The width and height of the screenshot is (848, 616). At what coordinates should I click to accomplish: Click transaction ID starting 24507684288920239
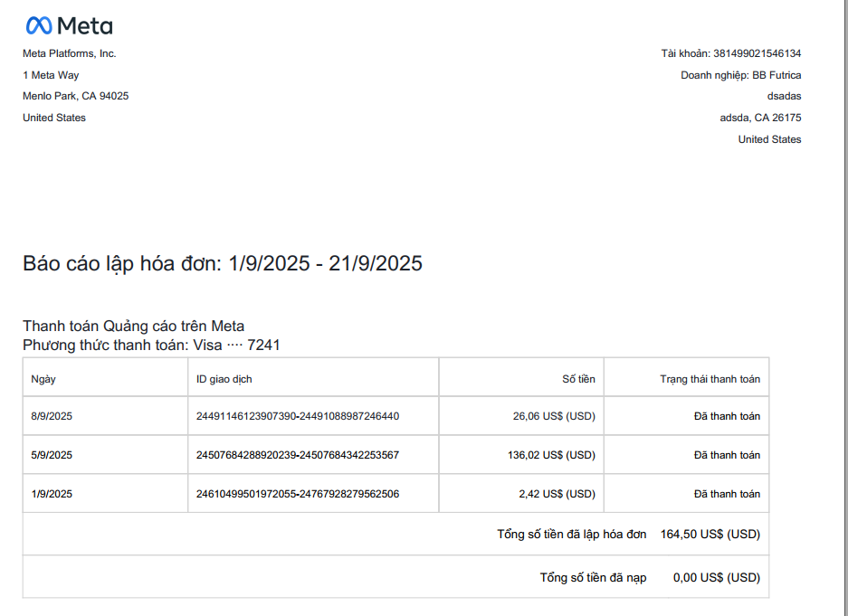tap(298, 455)
